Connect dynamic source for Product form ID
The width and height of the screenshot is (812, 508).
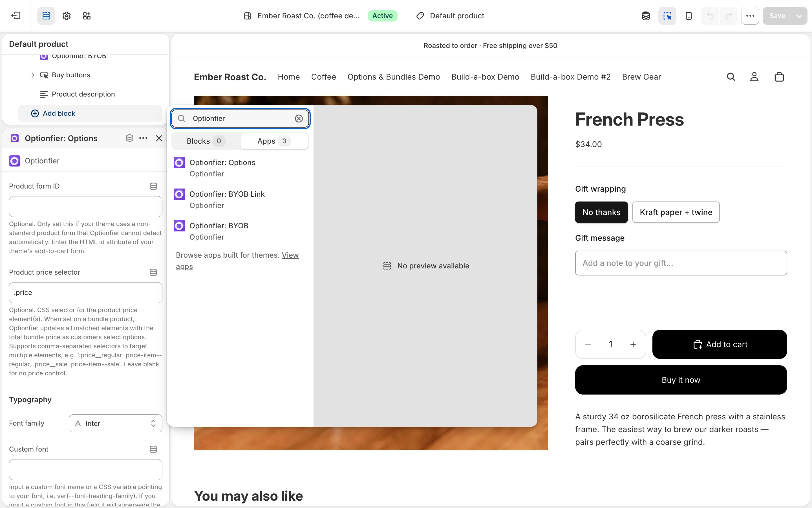coord(153,186)
